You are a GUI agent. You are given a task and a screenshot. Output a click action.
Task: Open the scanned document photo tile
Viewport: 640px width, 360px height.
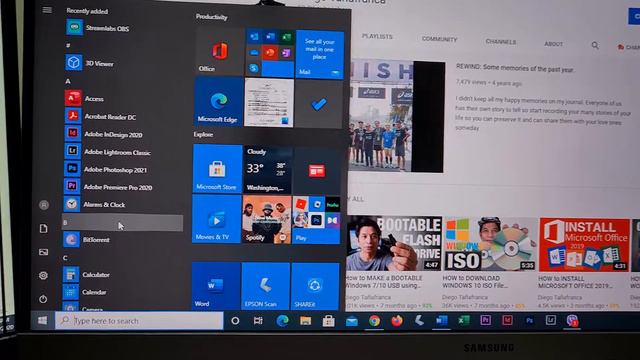point(269,103)
